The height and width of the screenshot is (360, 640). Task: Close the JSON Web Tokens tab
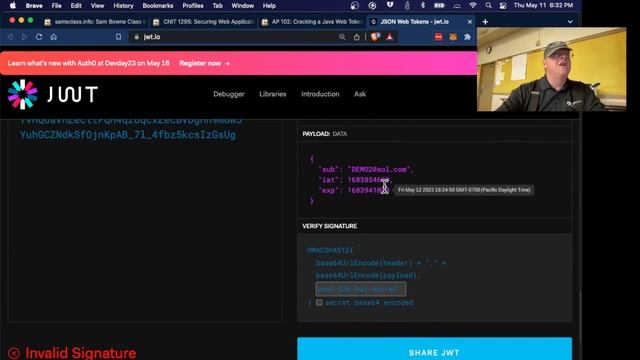click(x=469, y=22)
